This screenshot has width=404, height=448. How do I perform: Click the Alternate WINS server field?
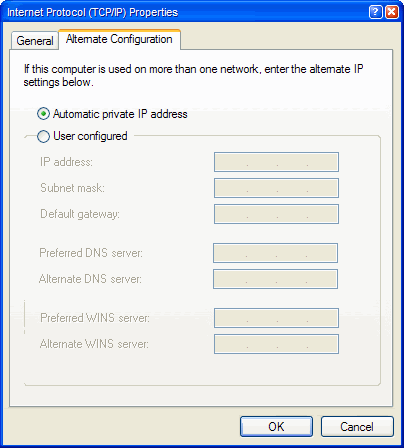(x=276, y=344)
